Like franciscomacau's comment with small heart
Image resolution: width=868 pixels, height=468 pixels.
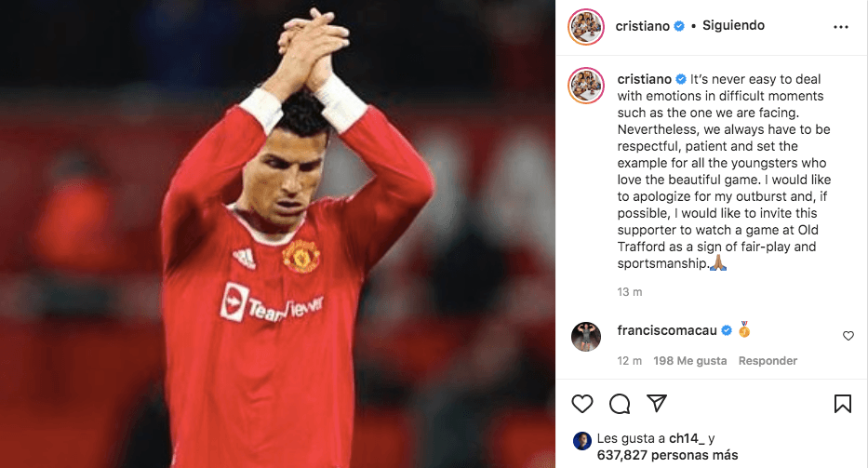click(848, 336)
